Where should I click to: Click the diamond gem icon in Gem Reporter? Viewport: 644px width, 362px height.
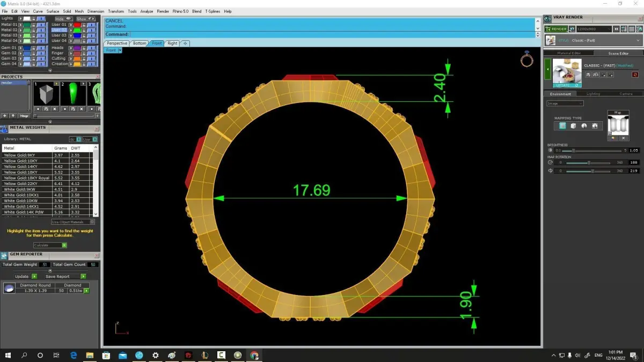click(9, 289)
